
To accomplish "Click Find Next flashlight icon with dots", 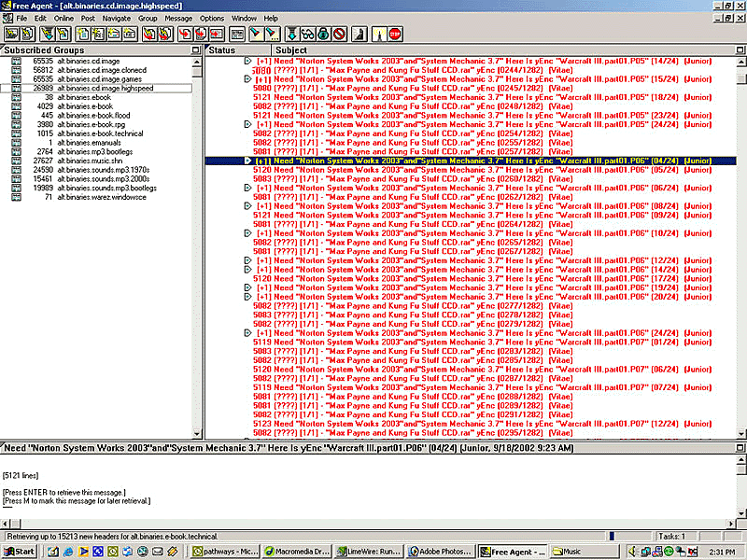I will coord(273,34).
